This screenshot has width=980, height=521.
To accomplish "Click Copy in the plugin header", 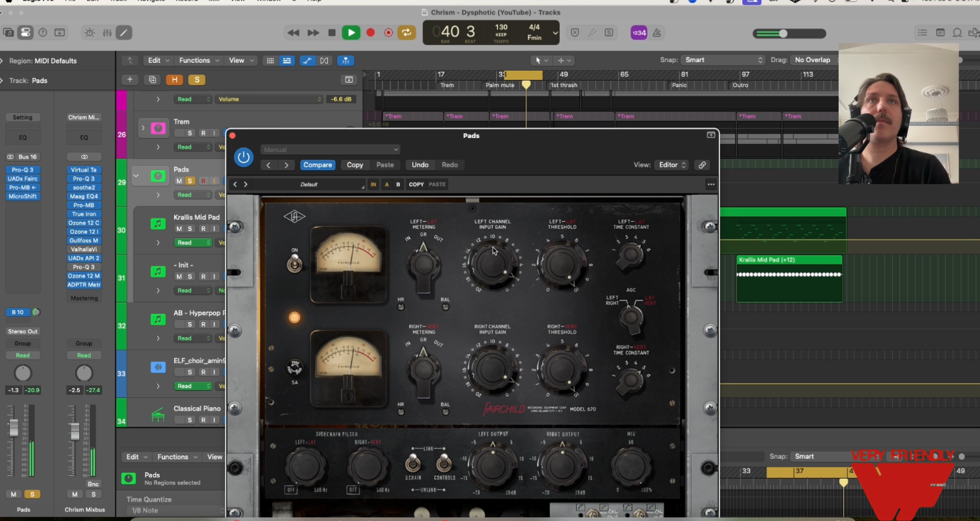I will 355,165.
